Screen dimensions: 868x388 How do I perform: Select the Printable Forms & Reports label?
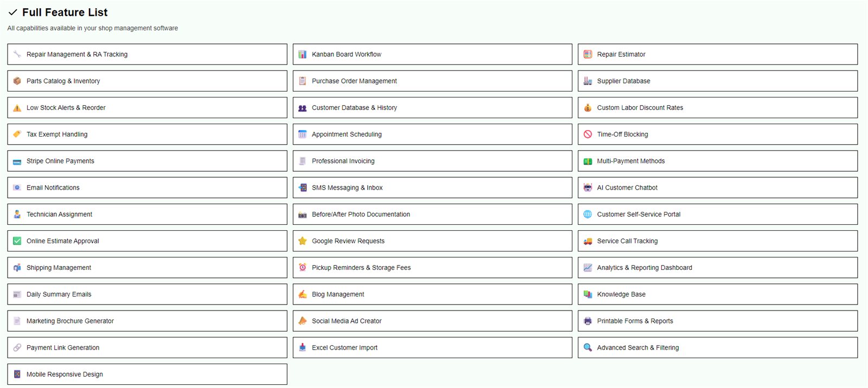pos(635,321)
